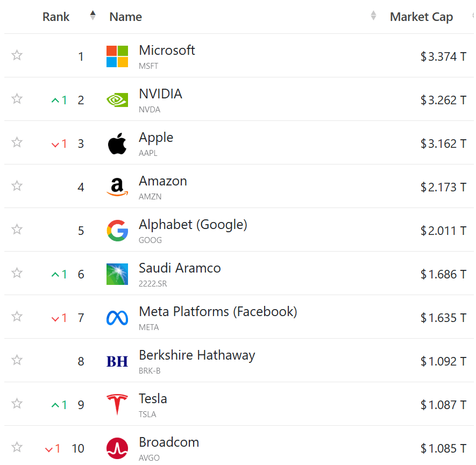Sort by Name using the arrows
Viewport: 476px width, 465px height.
(373, 16)
